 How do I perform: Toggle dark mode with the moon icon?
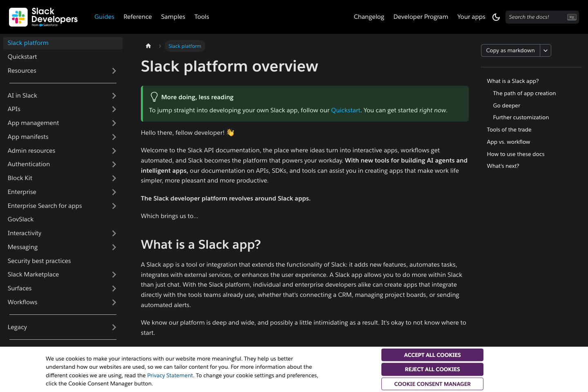pos(496,17)
